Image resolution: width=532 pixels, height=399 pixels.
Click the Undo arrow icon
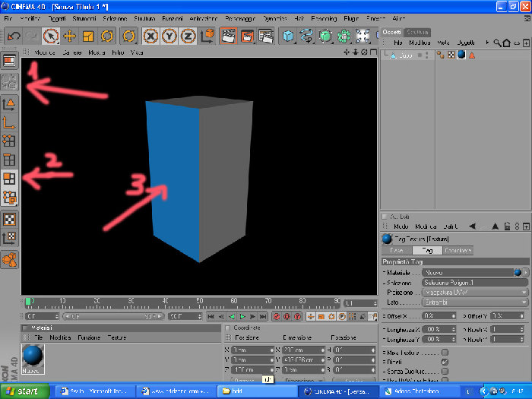pos(14,36)
